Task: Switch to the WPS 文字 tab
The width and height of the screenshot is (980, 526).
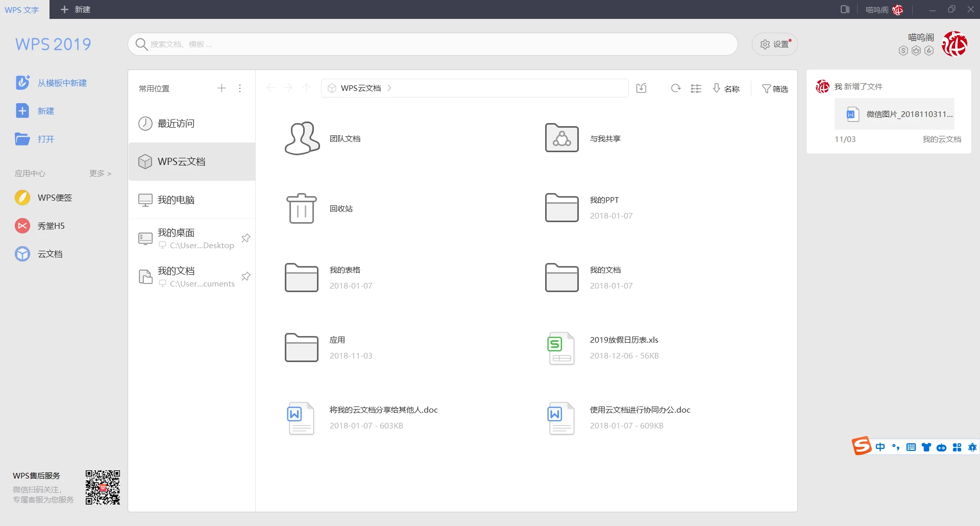Action: click(x=22, y=10)
